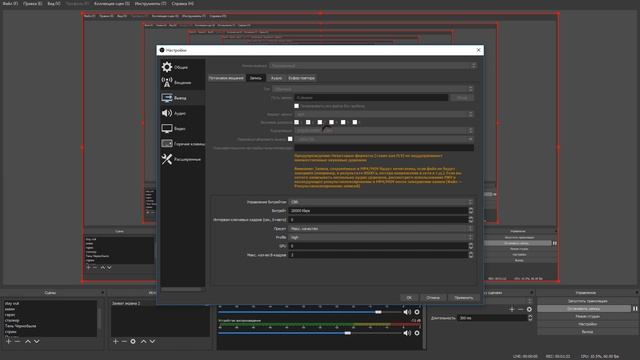This screenshot has width=640, height=360.
Task: Move the selected source down
Action: coord(152,341)
